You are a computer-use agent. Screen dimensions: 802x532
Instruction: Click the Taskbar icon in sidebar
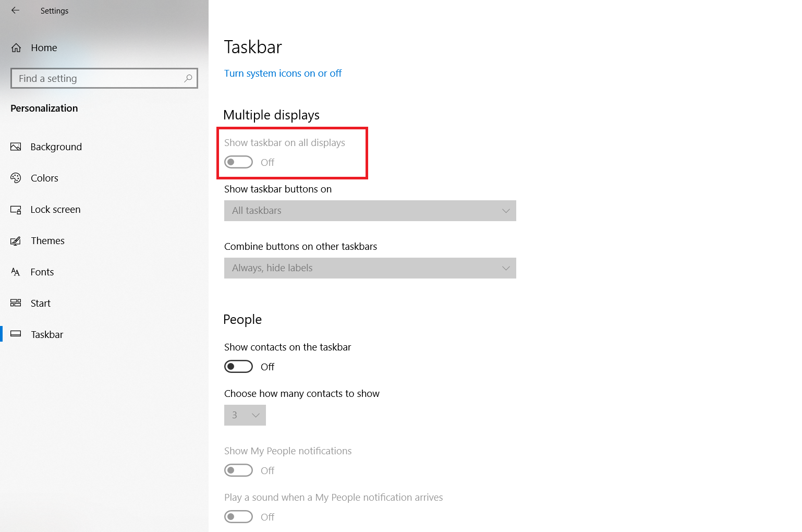point(16,334)
